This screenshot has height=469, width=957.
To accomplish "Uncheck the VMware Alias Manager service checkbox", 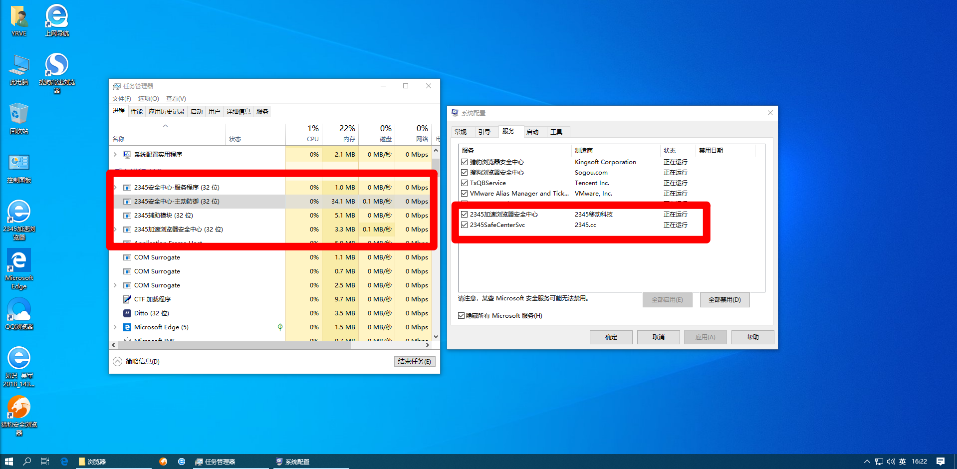I will [x=466, y=193].
